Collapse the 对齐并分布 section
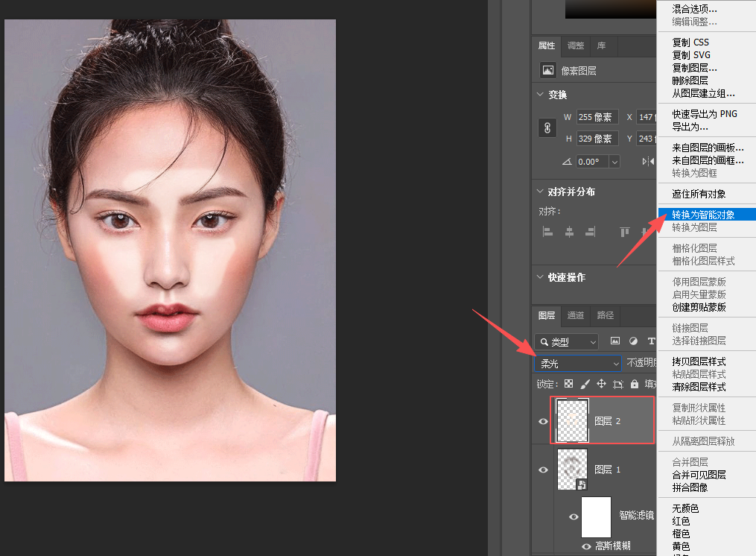The width and height of the screenshot is (756, 556). [540, 192]
